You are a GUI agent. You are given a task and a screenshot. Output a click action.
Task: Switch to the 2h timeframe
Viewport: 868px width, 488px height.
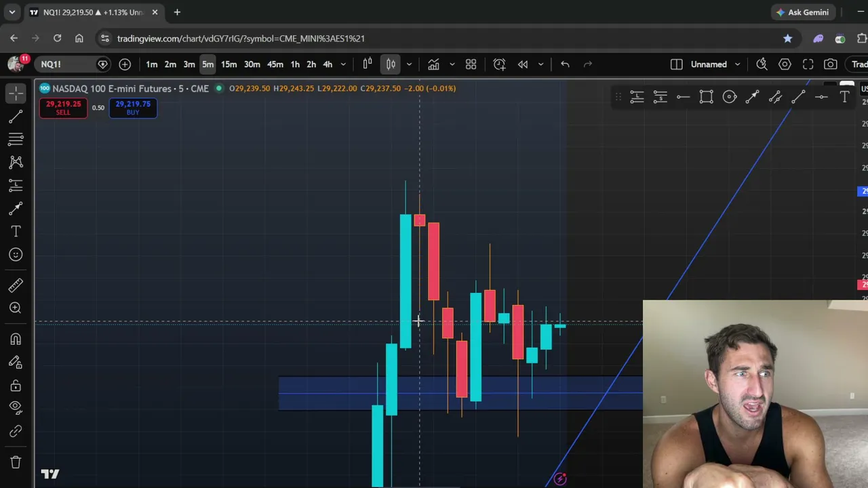[x=311, y=64]
